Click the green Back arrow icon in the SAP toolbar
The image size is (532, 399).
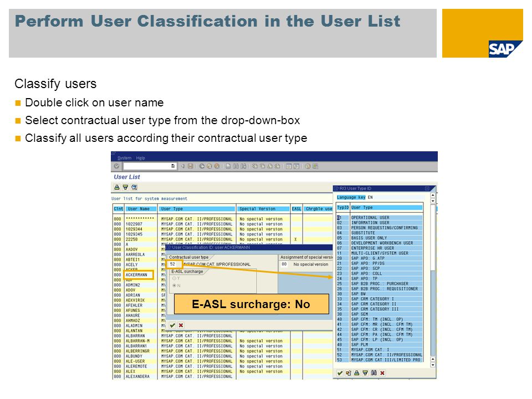point(202,166)
